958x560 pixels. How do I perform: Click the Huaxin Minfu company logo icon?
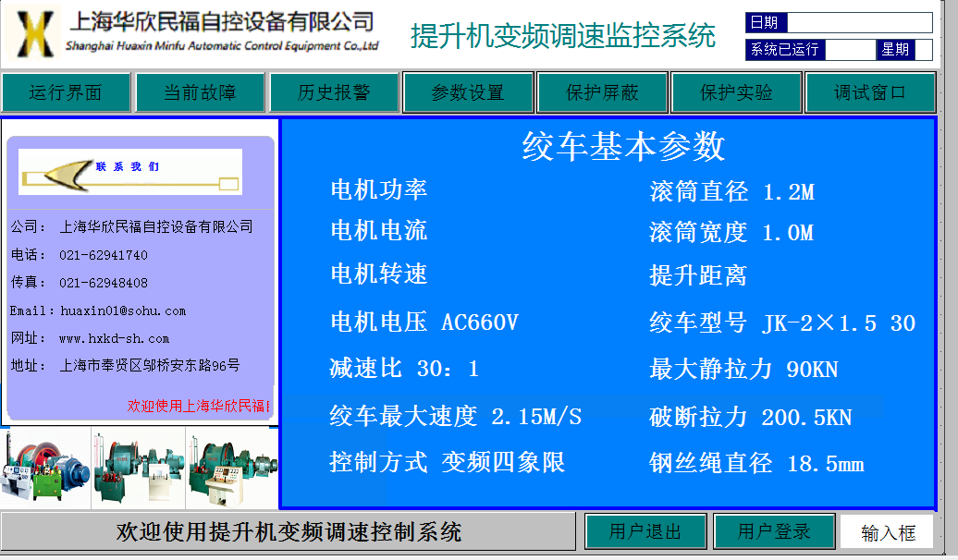(x=33, y=34)
